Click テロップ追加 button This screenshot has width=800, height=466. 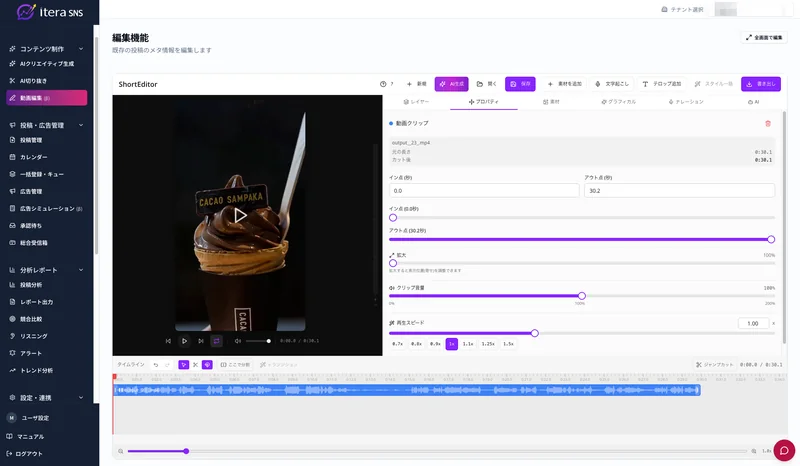(662, 84)
